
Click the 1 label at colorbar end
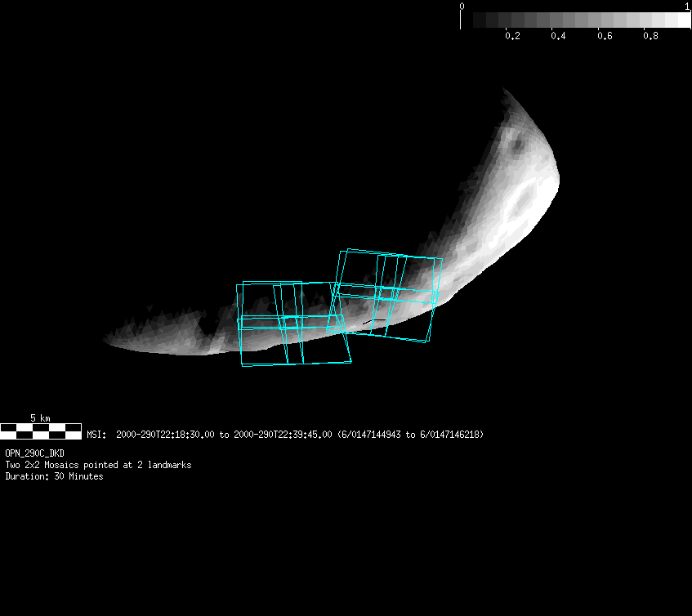pos(687,7)
